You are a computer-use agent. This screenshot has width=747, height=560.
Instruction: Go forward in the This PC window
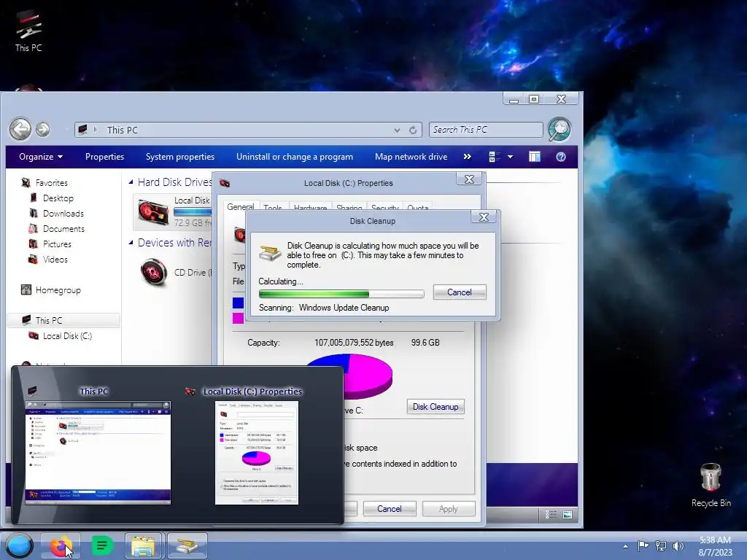43,130
